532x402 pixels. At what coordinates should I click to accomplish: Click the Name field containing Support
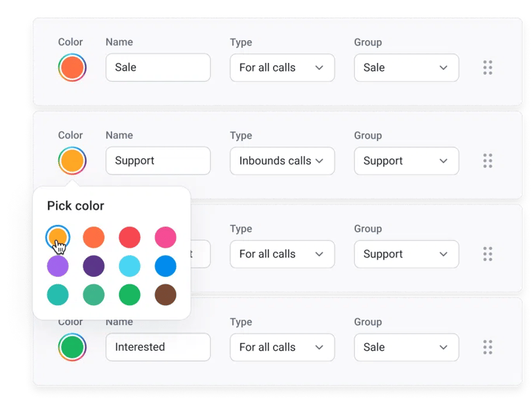point(158,161)
